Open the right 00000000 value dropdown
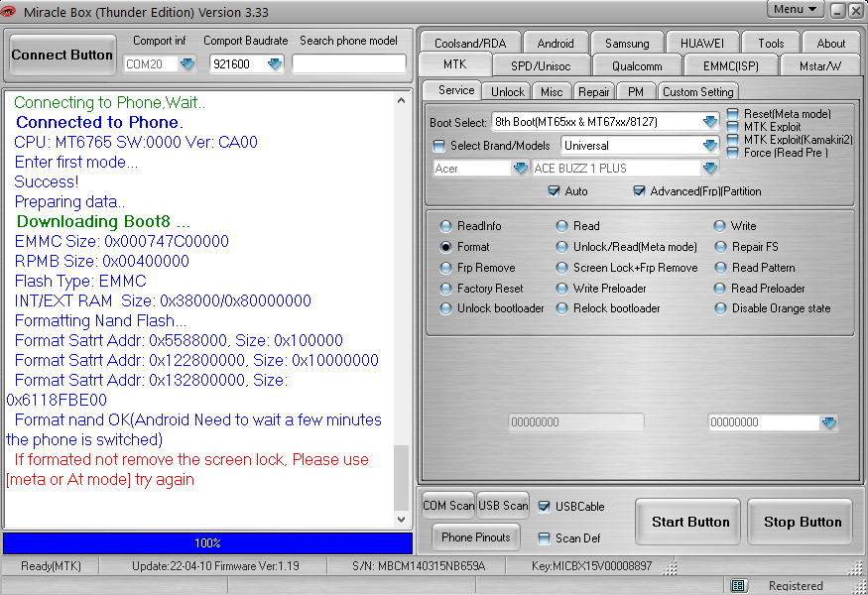Viewport: 868px width, 595px height. (828, 422)
